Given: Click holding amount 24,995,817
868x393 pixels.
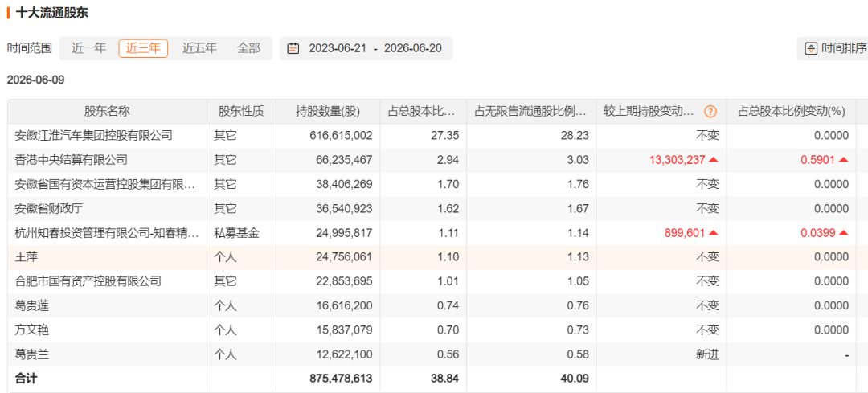Looking at the screenshot, I should pyautogui.click(x=344, y=234).
